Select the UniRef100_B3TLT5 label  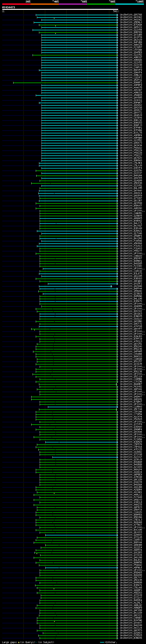point(131,133)
